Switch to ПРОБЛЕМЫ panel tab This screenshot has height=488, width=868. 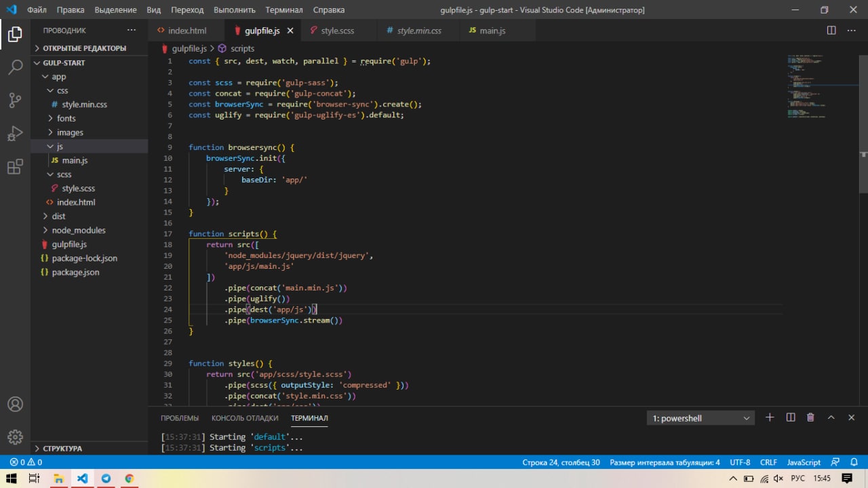pyautogui.click(x=180, y=418)
